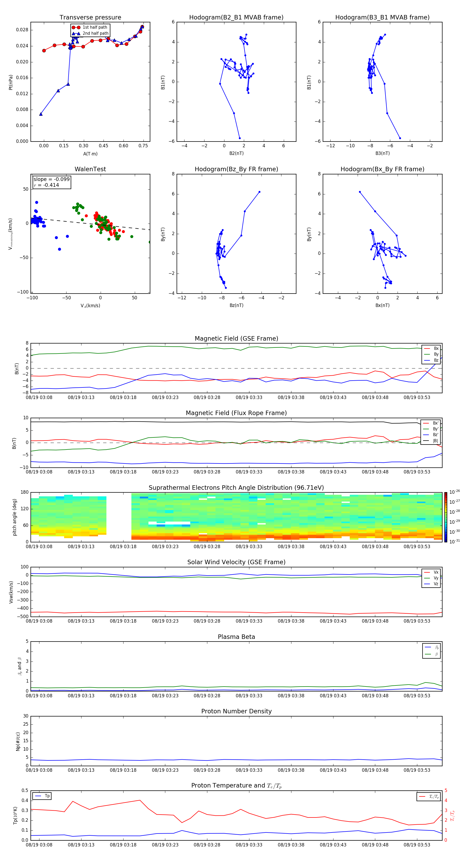Select the "Hodogram(B3_B1 MVAB frame)" title

click(x=382, y=18)
